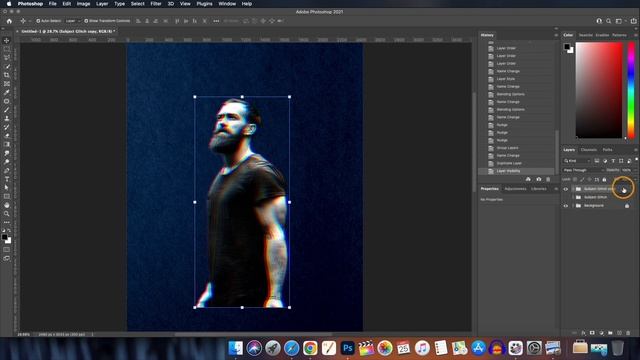Viewport: 640px width, 360px height.
Task: Show the Subject Glitch group
Action: point(566,197)
